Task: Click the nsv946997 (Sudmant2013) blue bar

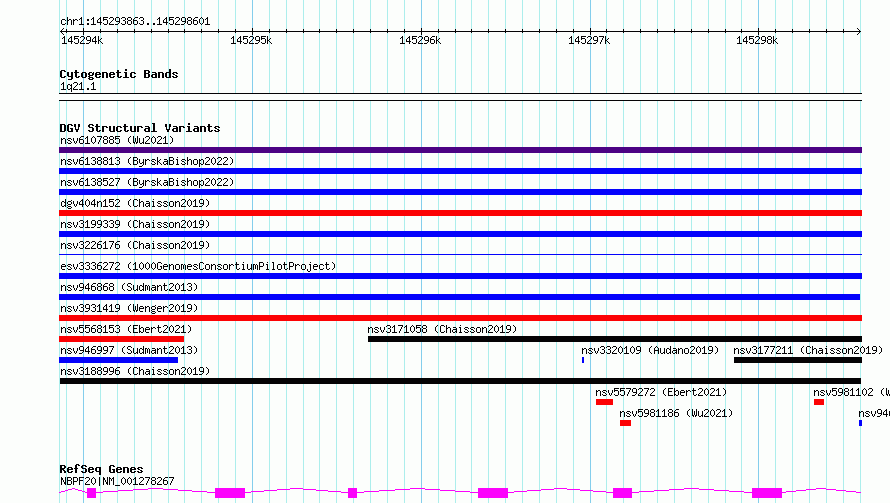Action: (119, 360)
